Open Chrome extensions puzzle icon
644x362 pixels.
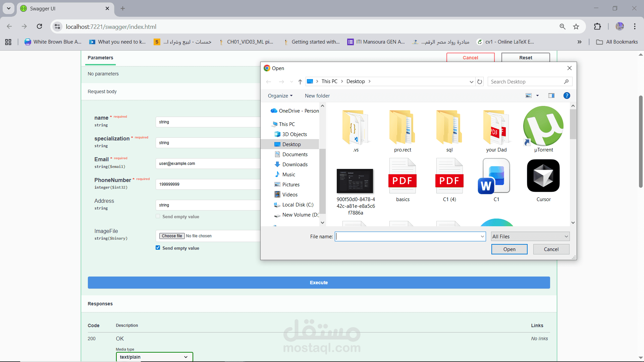(x=597, y=26)
